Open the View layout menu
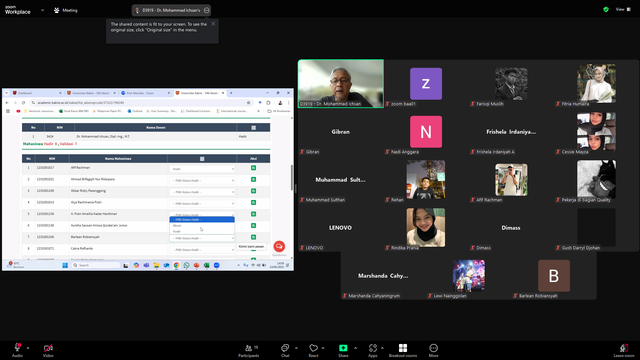The image size is (640, 360). [623, 9]
